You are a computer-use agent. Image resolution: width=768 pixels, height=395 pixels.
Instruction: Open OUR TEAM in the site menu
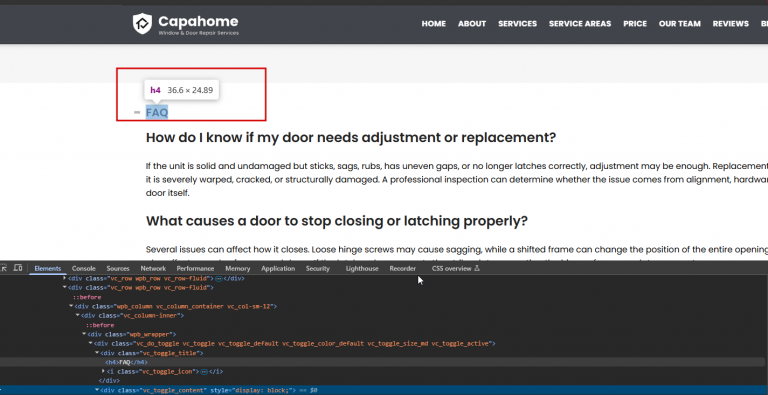click(x=680, y=24)
